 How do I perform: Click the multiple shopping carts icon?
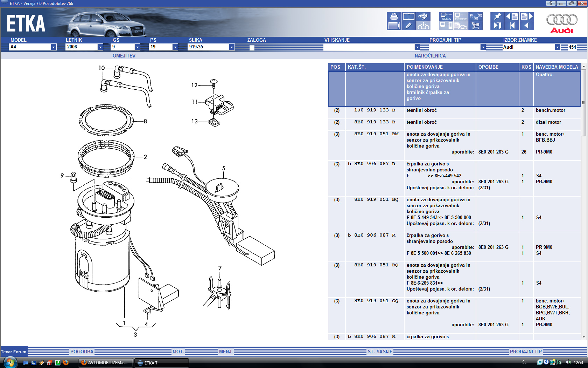tap(475, 16)
